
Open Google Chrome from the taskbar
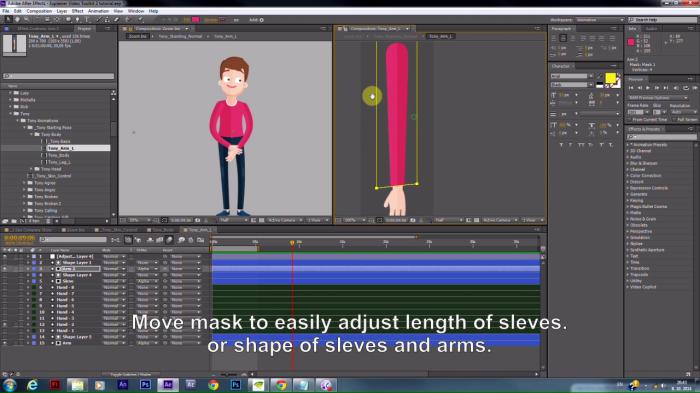pos(213,385)
